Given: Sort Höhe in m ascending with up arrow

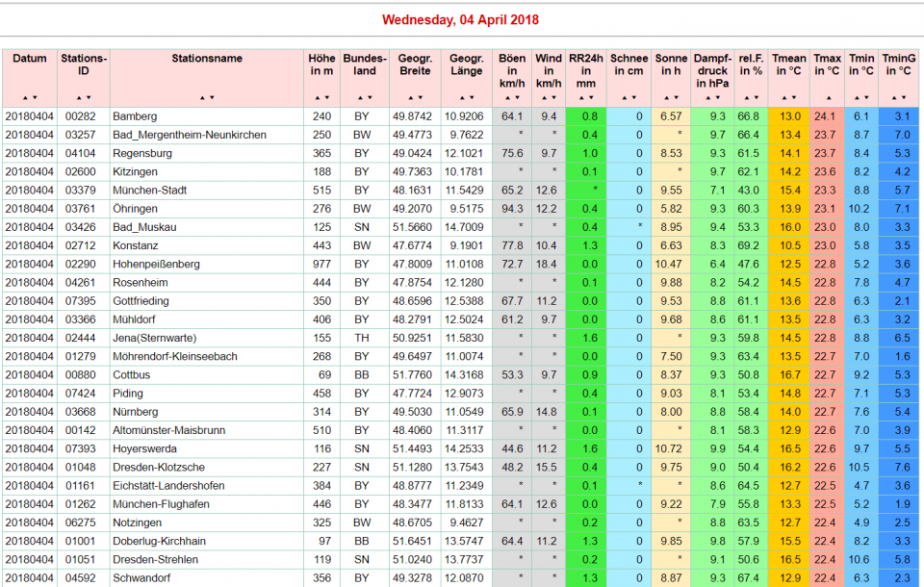Looking at the screenshot, I should (318, 97).
